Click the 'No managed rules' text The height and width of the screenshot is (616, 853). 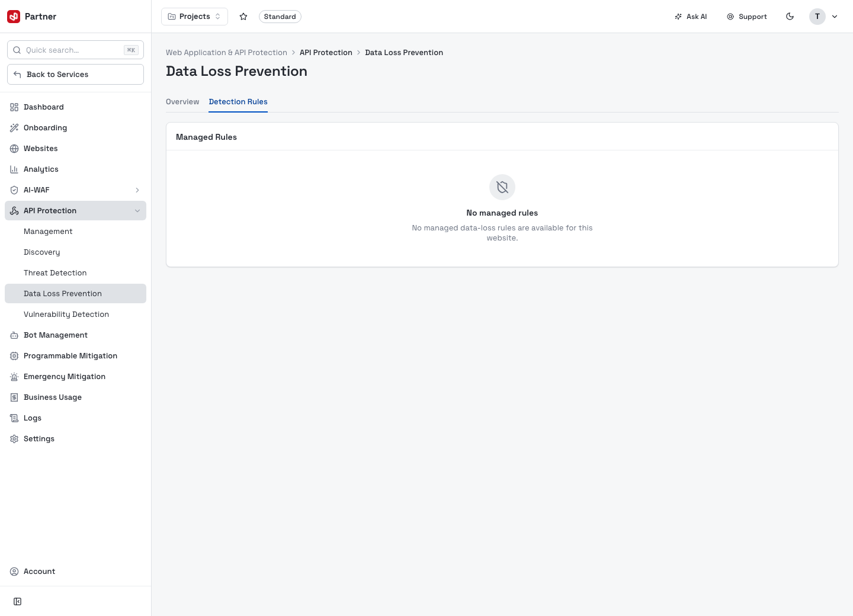(x=502, y=213)
